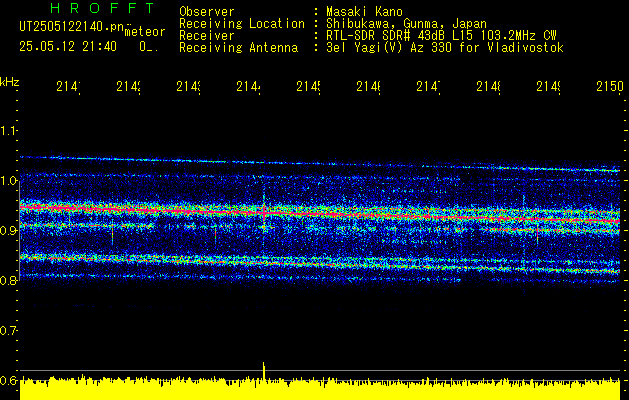Click the Observer label

207,11
